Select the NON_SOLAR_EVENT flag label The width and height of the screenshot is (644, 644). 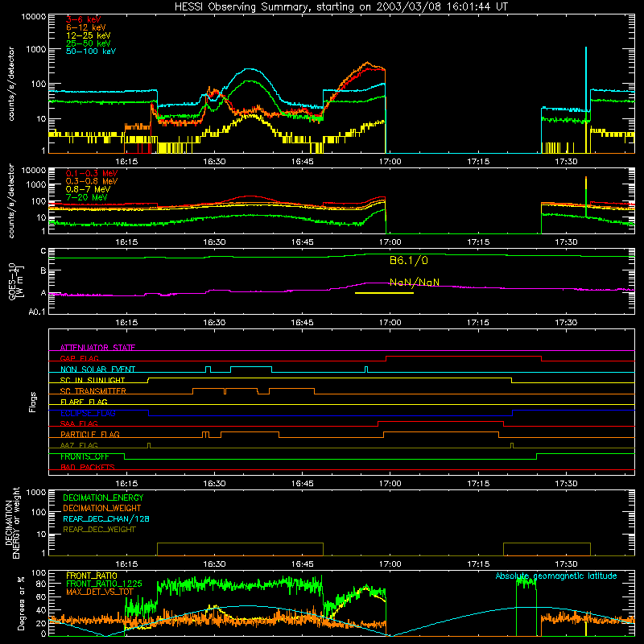coord(97,369)
